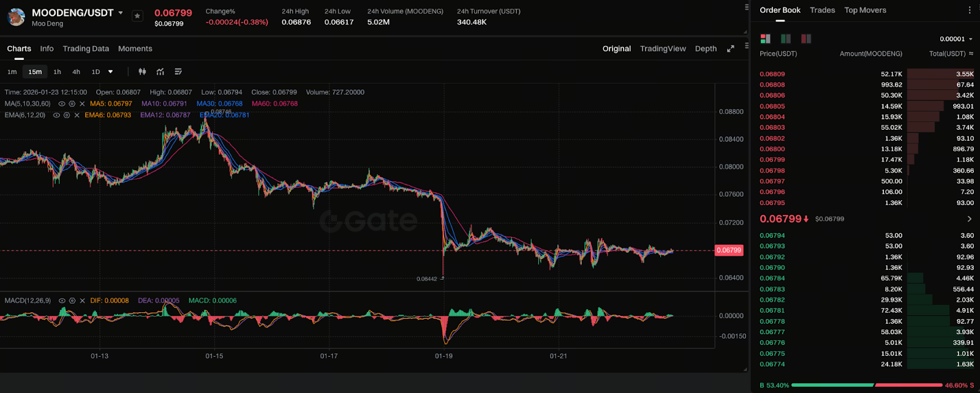Image resolution: width=980 pixels, height=393 pixels.
Task: Toggle visibility of the EMA indicator
Action: tap(56, 115)
